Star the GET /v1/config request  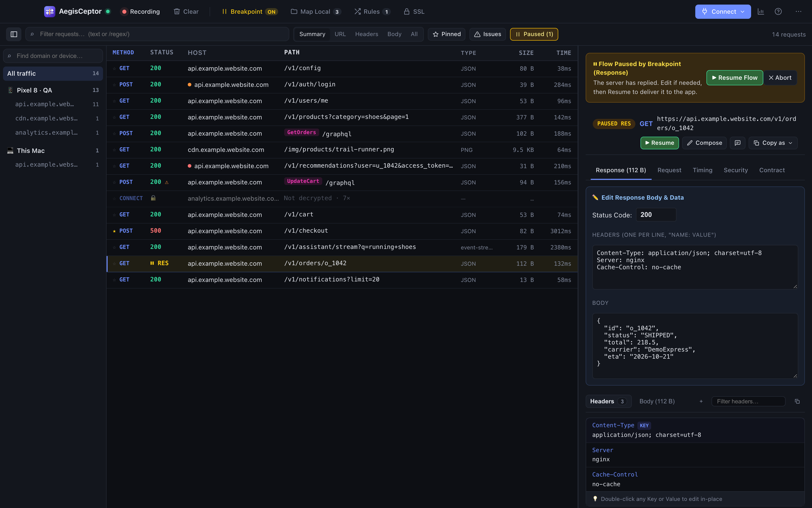[114, 68]
